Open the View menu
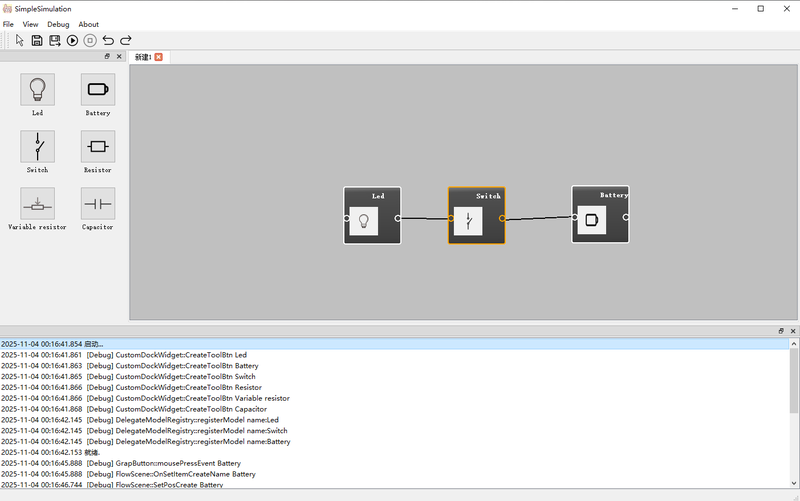 [x=30, y=24]
